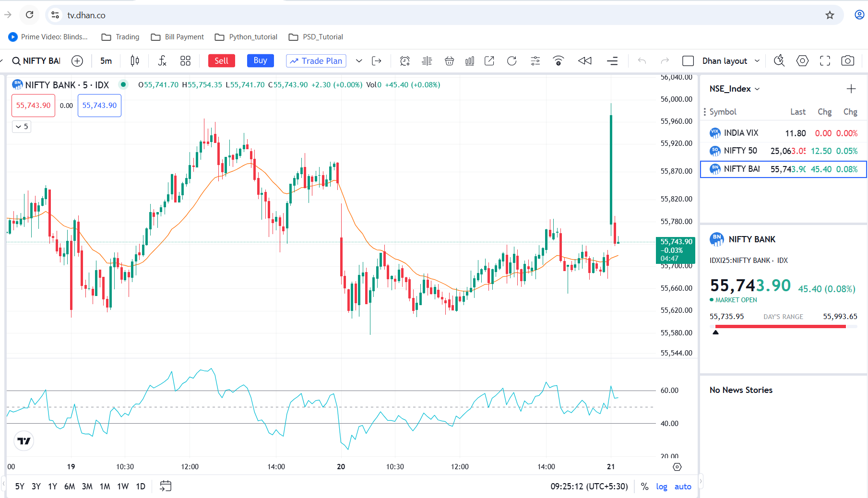Select the NIFTY 50 watchlist row
This screenshot has width=868, height=498.
784,151
